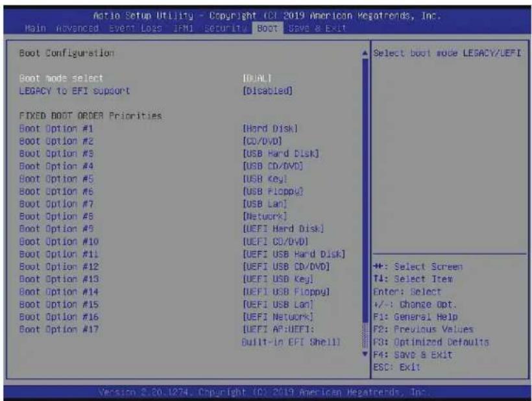Click the Enter: Select hint
The width and height of the screenshot is (532, 401).
tap(407, 292)
